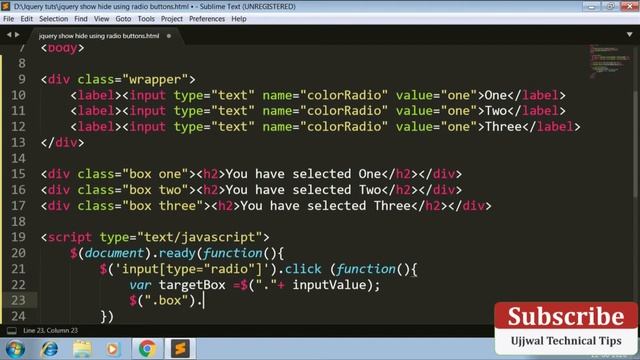The image size is (640, 360).
Task: Open the Edit menu
Action: pos(27,19)
